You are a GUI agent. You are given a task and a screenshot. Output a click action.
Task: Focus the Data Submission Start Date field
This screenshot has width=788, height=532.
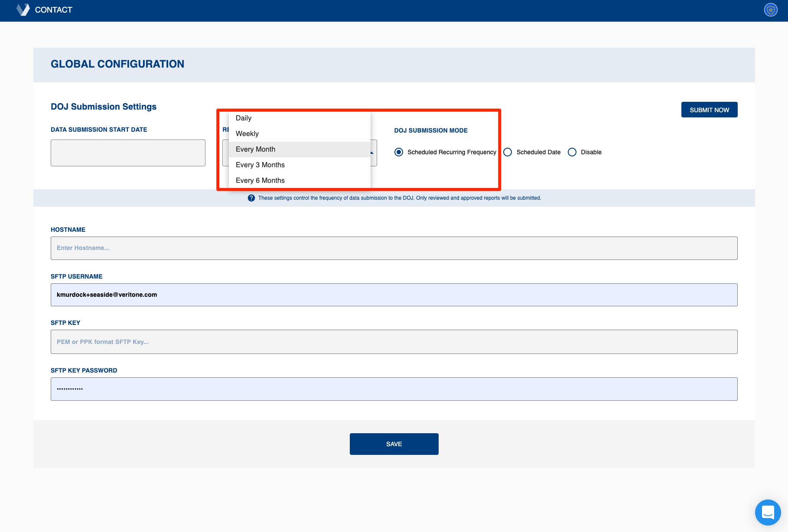tap(128, 153)
